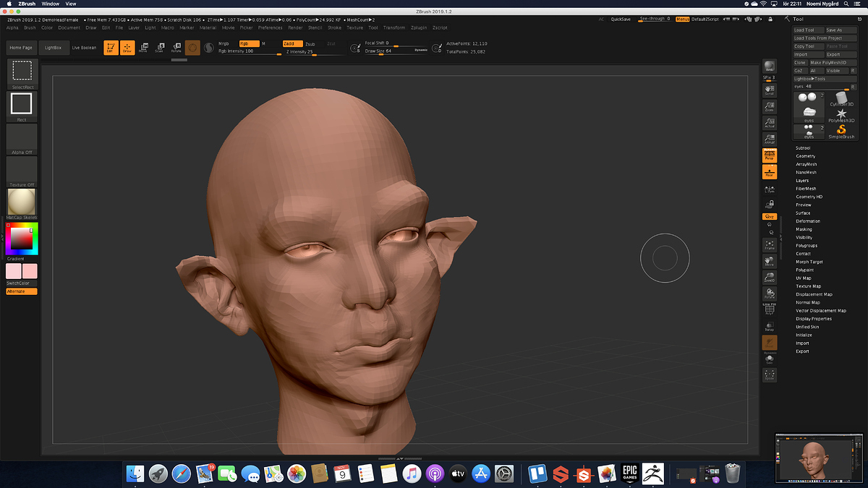
Task: Open Epic Games Launcher in the Dock
Action: [x=630, y=474]
